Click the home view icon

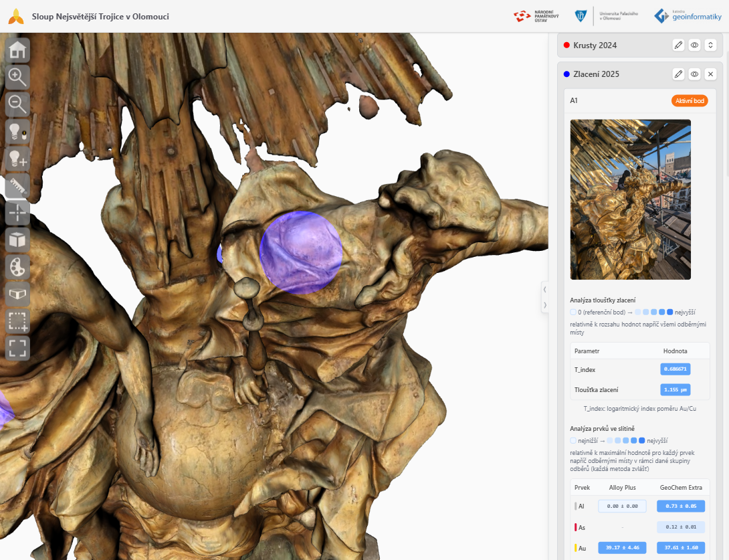pyautogui.click(x=17, y=50)
